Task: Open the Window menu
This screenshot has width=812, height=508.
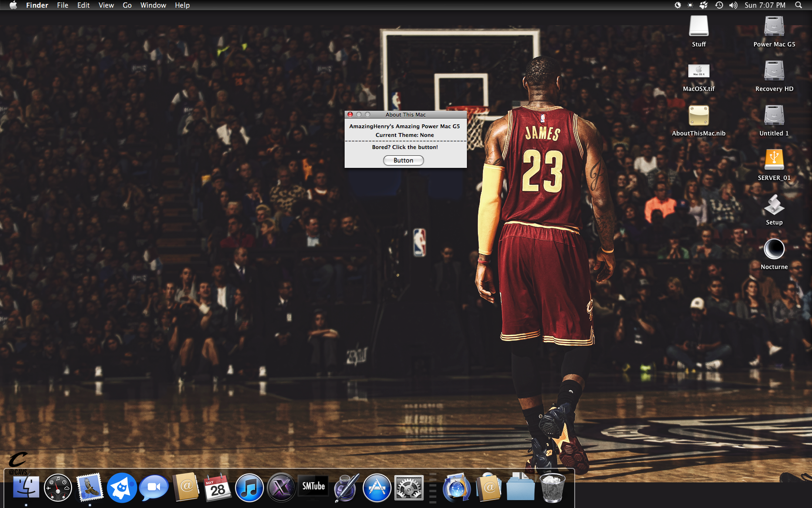Action: pos(153,5)
